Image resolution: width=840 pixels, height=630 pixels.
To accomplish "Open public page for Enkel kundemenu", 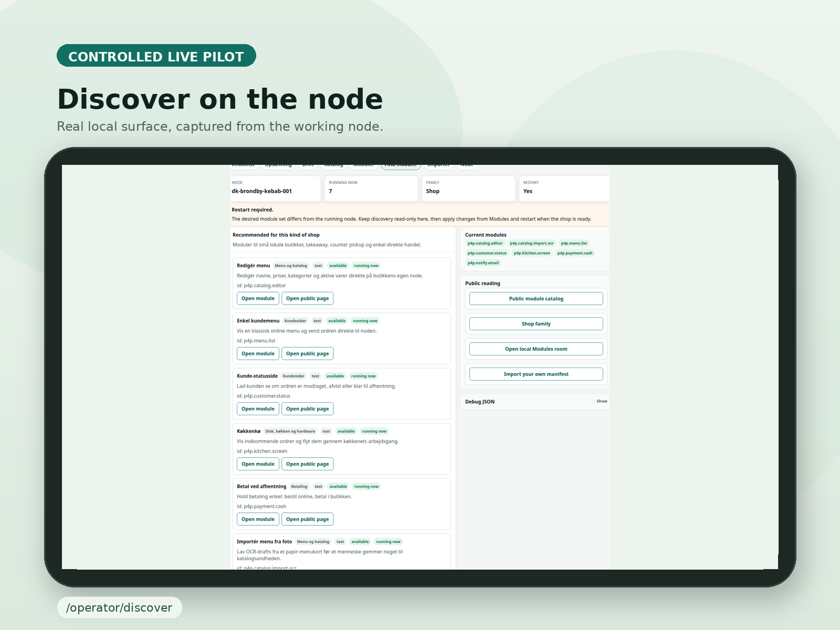I will (x=308, y=353).
